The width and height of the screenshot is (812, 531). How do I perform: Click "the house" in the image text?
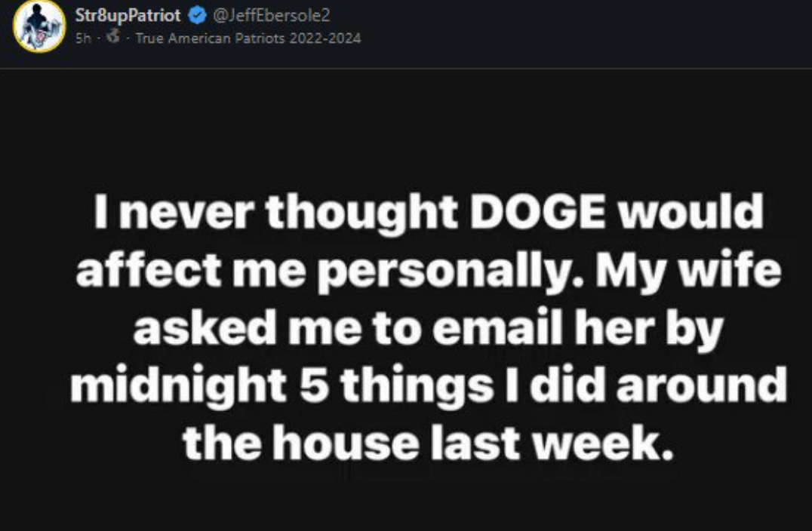(x=301, y=443)
